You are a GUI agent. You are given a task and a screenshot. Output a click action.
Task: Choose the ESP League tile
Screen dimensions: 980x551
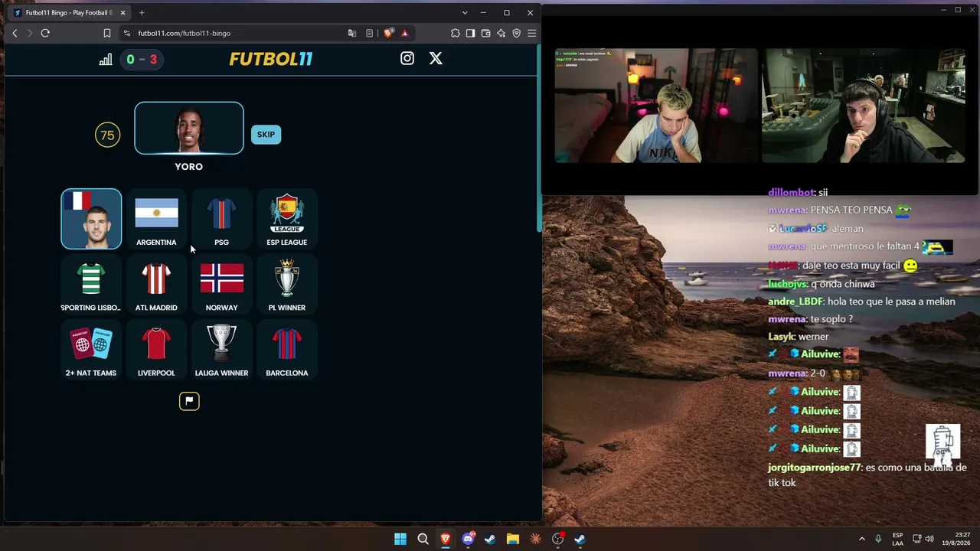(x=287, y=219)
